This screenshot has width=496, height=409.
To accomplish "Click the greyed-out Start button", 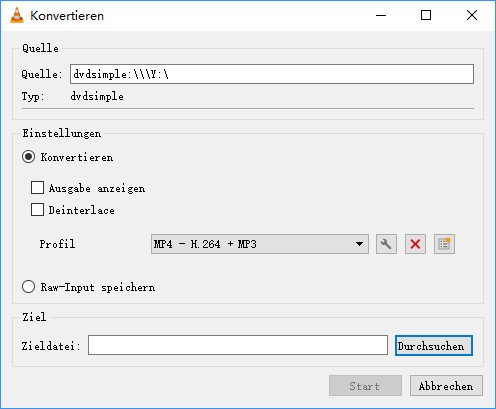I will [x=365, y=386].
